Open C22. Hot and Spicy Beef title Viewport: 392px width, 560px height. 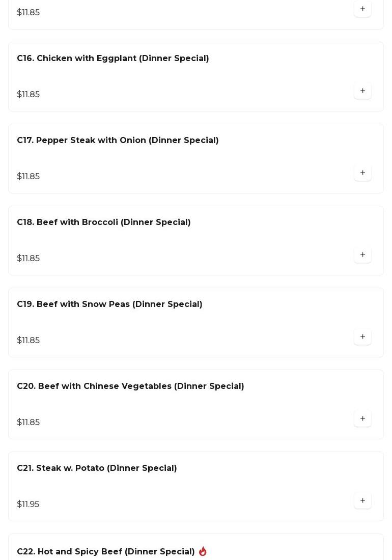[105, 552]
